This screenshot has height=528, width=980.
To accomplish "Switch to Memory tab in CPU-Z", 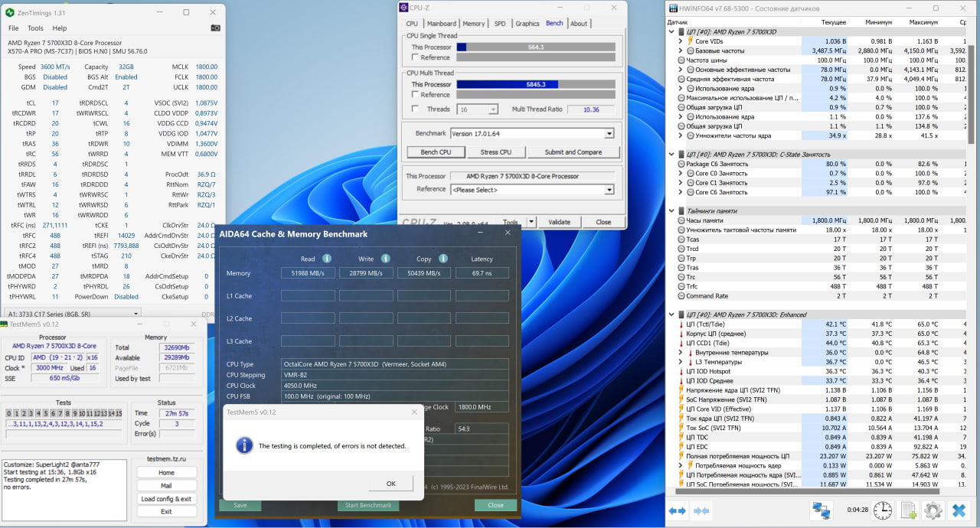I will pyautogui.click(x=473, y=24).
